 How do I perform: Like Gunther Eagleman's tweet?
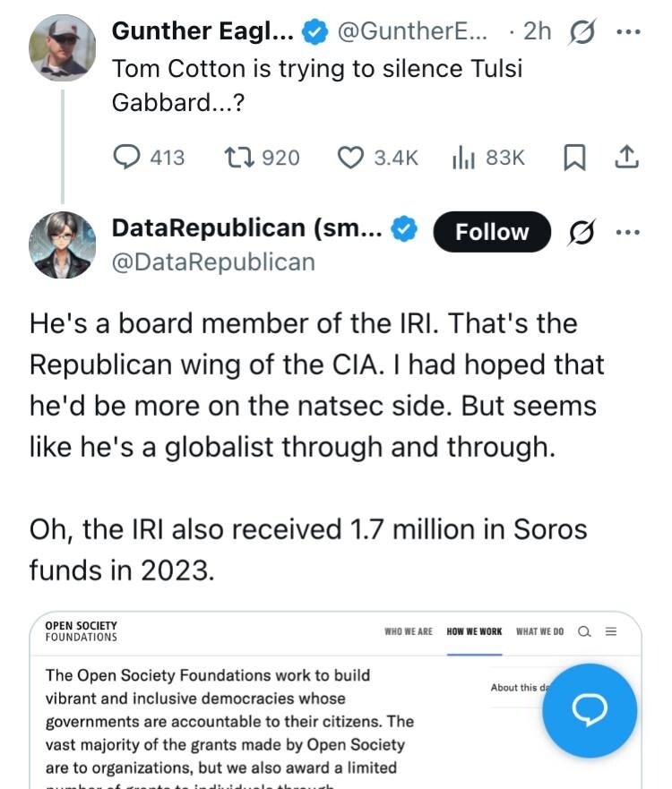point(349,158)
